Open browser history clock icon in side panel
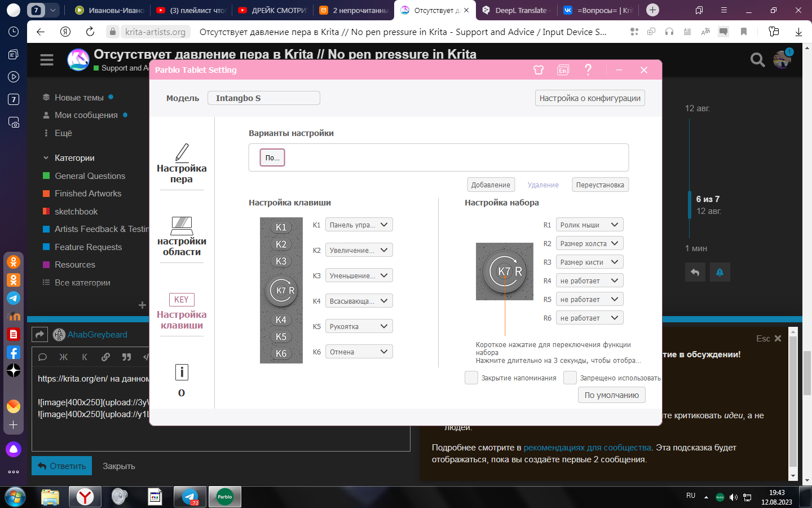The height and width of the screenshot is (508, 812). pos(14,32)
